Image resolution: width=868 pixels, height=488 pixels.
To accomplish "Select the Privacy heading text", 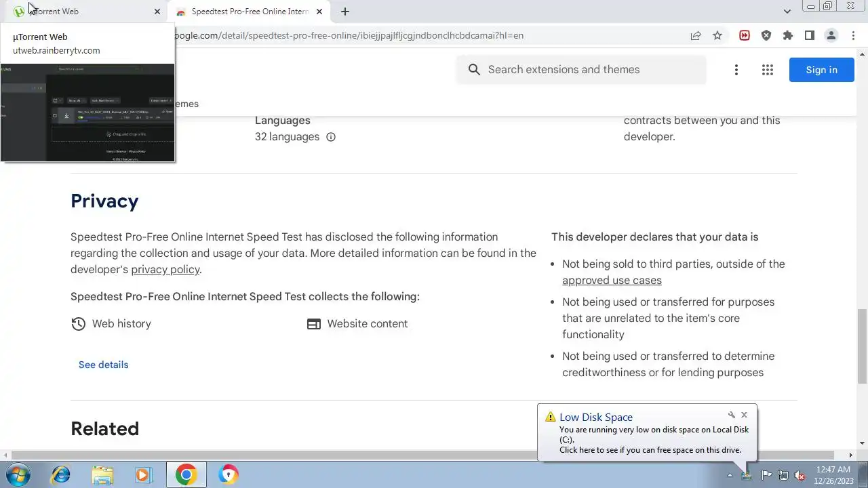I will 104,201.
